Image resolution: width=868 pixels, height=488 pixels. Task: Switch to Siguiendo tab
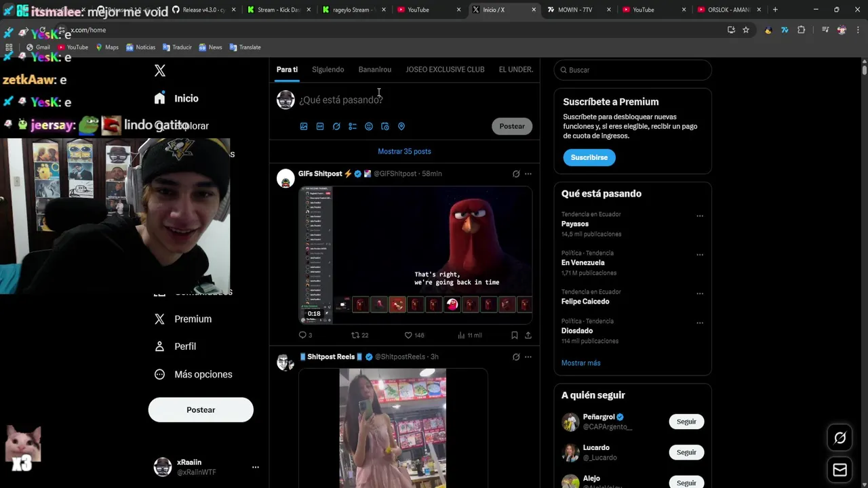click(x=328, y=69)
